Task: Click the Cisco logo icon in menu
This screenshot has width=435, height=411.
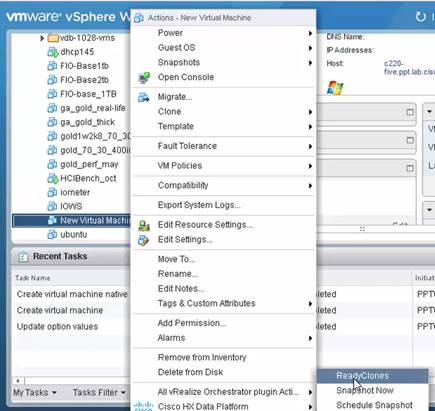Action: tap(144, 406)
